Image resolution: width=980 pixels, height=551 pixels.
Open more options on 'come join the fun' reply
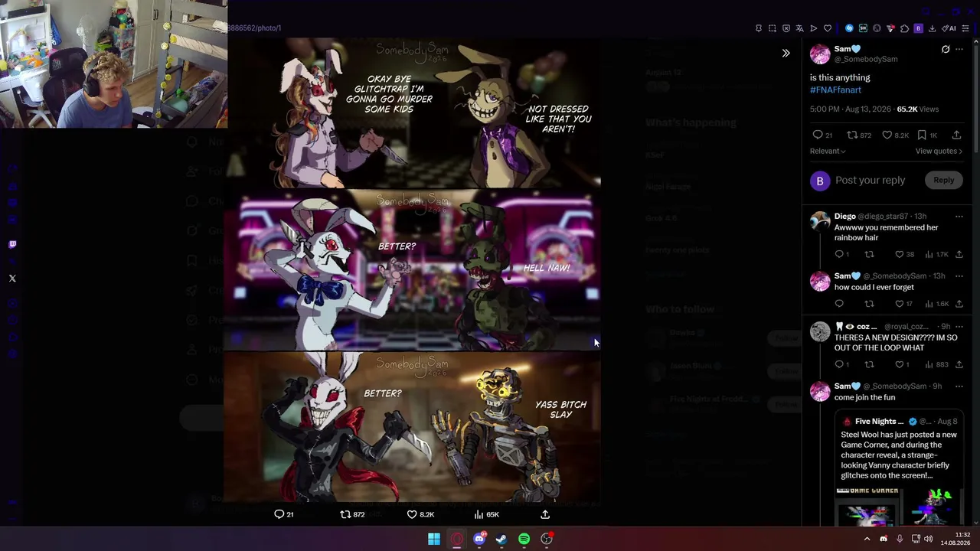(x=959, y=386)
